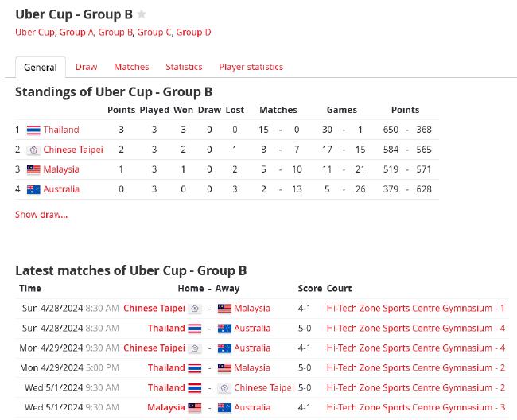
Task: Click Thailand flag in Thailand vs Chinese Taipei match
Action: (x=195, y=388)
